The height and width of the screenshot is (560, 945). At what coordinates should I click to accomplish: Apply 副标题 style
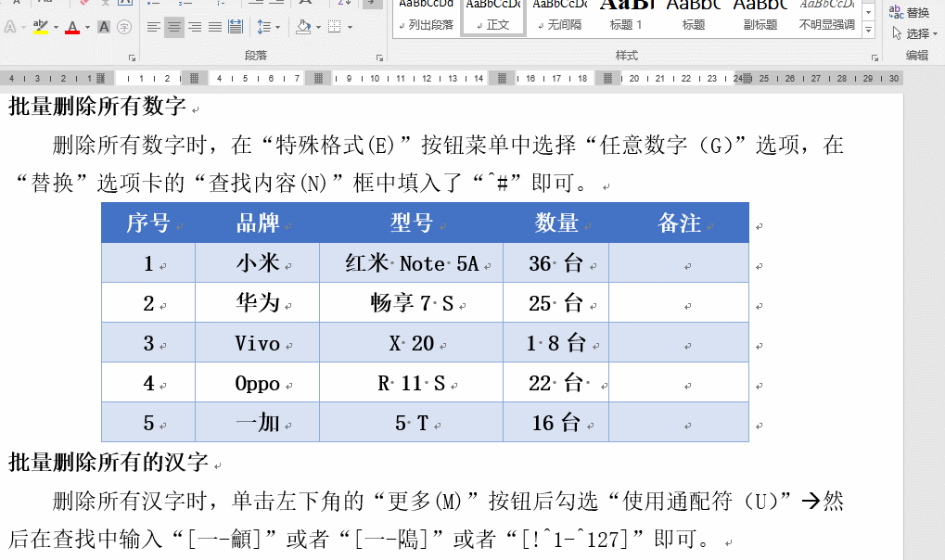coord(760,17)
